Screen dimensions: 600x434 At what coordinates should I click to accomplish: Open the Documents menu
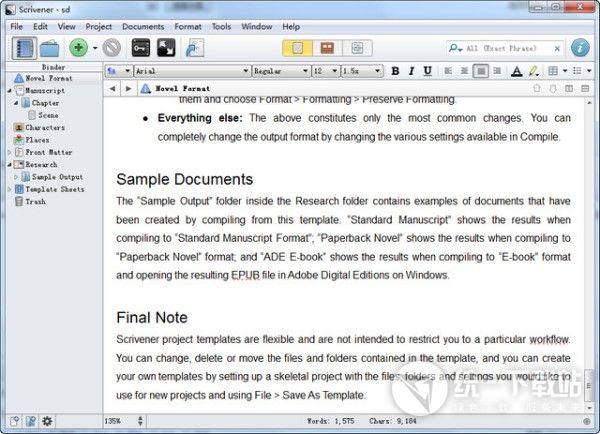tap(143, 27)
